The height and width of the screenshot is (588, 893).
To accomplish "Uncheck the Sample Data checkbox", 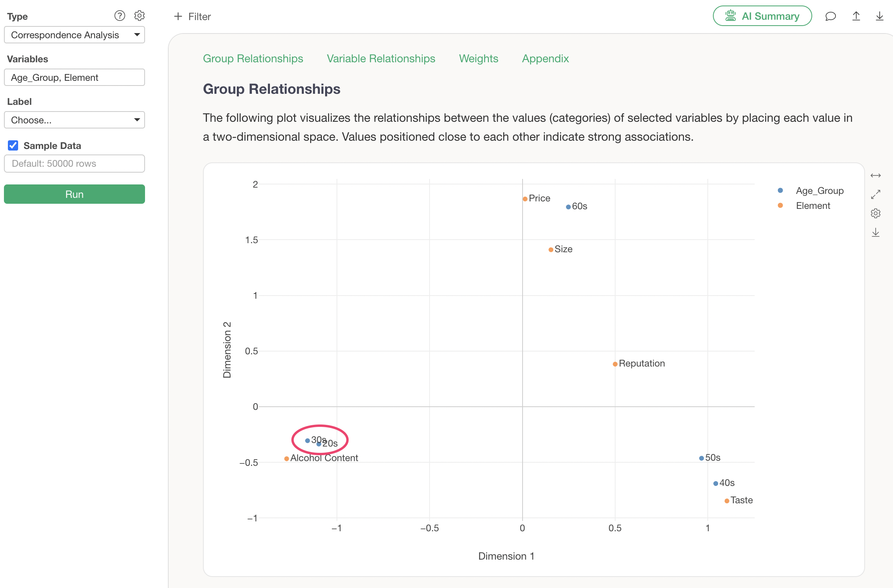I will 13,145.
